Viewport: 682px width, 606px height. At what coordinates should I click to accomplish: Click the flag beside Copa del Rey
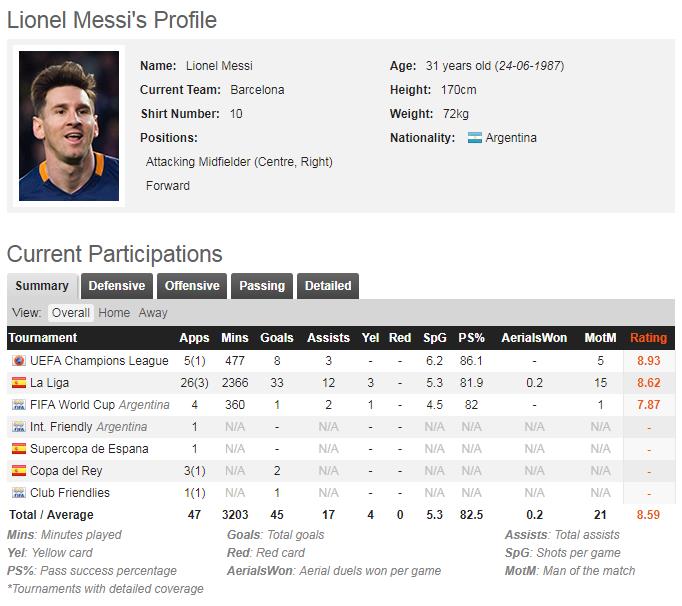coord(18,471)
